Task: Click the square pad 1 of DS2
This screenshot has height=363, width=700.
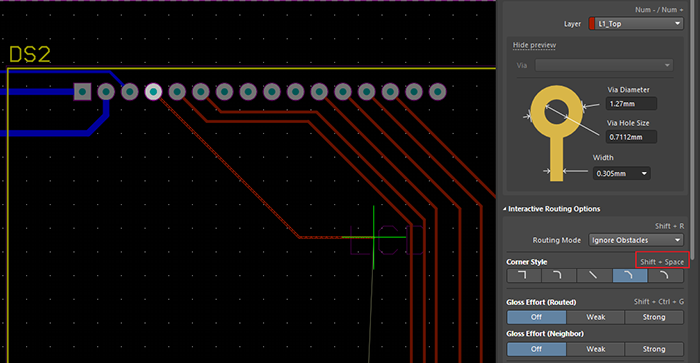Action: [82, 92]
